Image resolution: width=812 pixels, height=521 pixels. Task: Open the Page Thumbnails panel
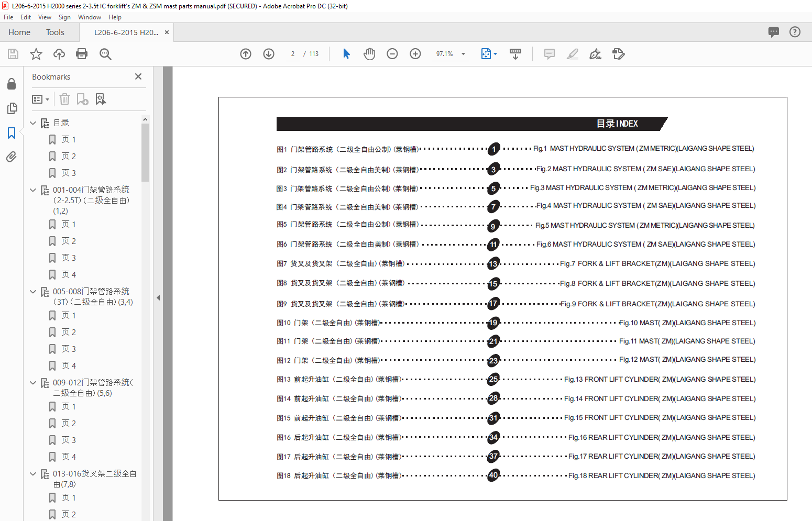[x=12, y=108]
